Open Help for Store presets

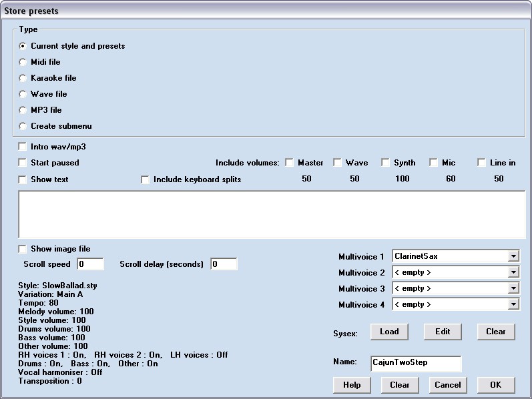[352, 385]
